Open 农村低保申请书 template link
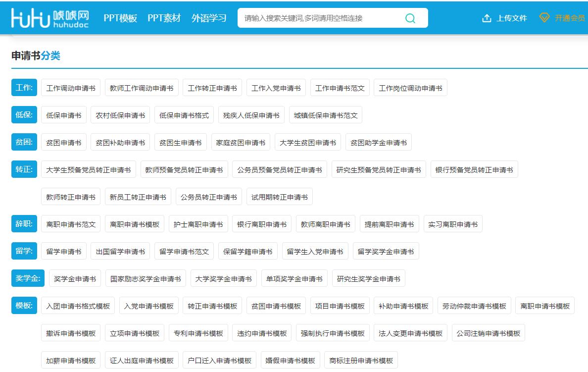 click(120, 114)
